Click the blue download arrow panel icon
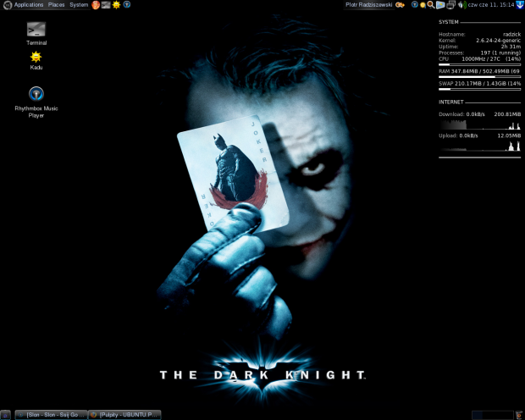Viewport: 525px width, 420px height. tap(520, 5)
